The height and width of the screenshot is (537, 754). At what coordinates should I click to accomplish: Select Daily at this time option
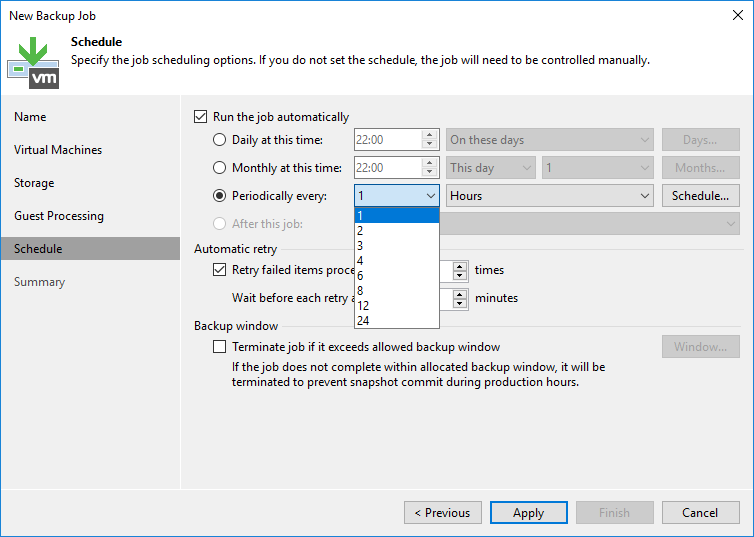pos(220,140)
